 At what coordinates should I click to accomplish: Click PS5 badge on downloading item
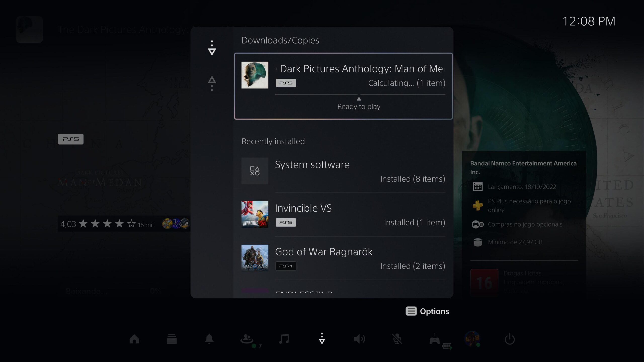286,83
